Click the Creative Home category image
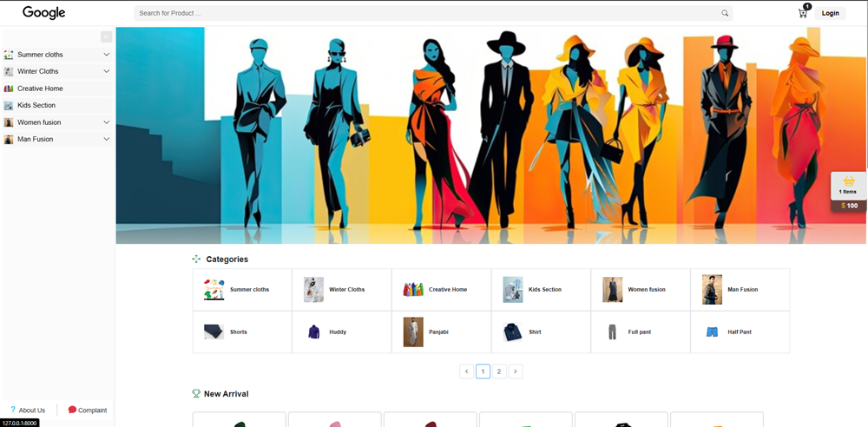Viewport: 868px width, 427px height. (413, 290)
